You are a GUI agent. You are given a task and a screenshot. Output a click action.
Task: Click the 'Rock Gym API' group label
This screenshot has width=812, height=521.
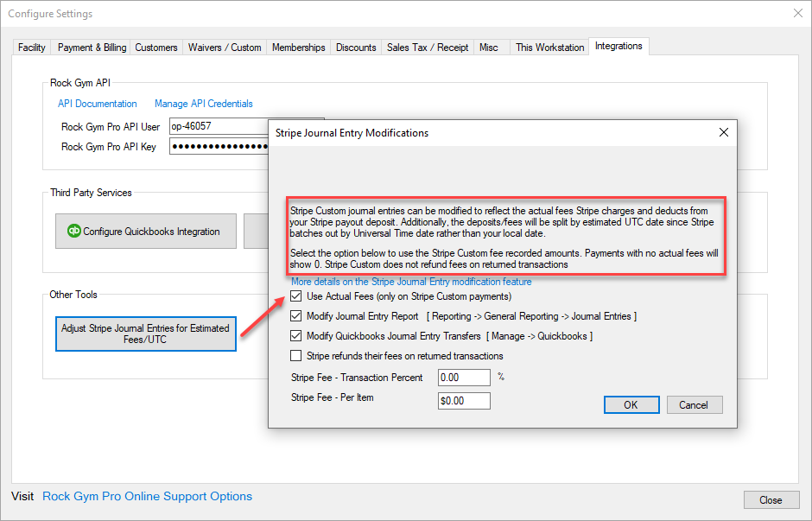click(x=80, y=83)
